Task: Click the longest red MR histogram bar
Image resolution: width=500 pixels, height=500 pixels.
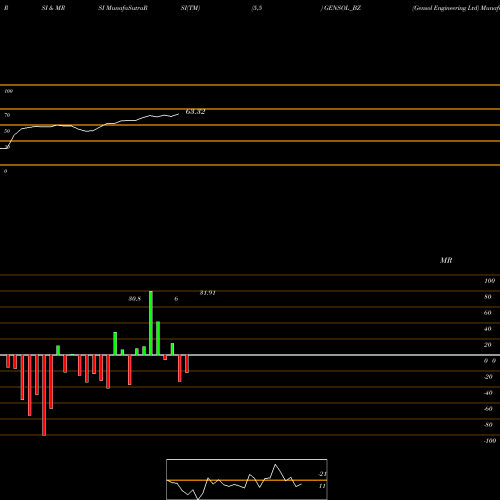Action: click(44, 395)
